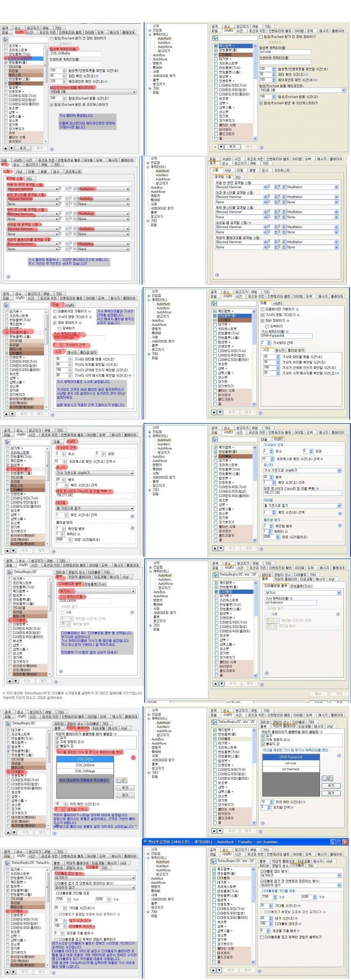Select ZOIL_OriDinA entry in knight list
351x980 pixels.
tap(85, 765)
